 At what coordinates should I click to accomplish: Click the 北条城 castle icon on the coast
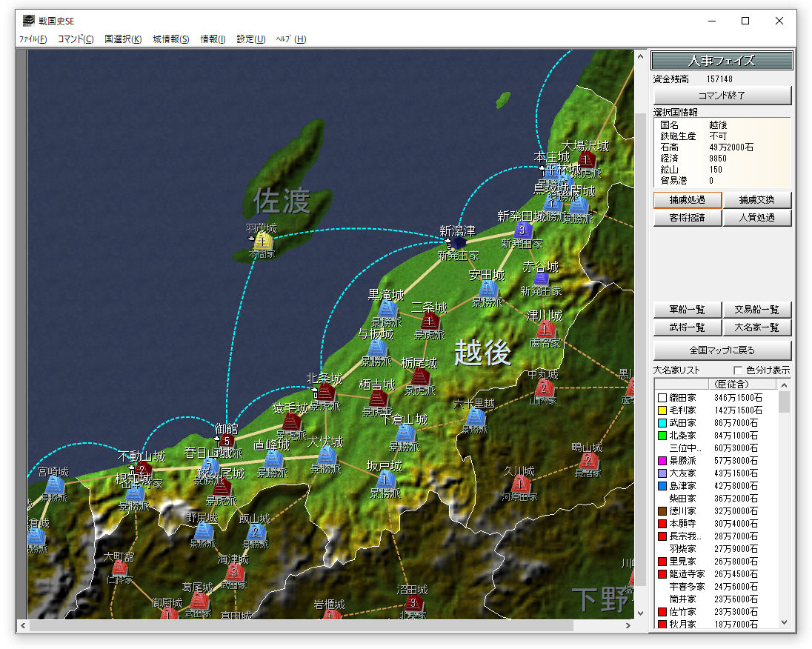326,392
